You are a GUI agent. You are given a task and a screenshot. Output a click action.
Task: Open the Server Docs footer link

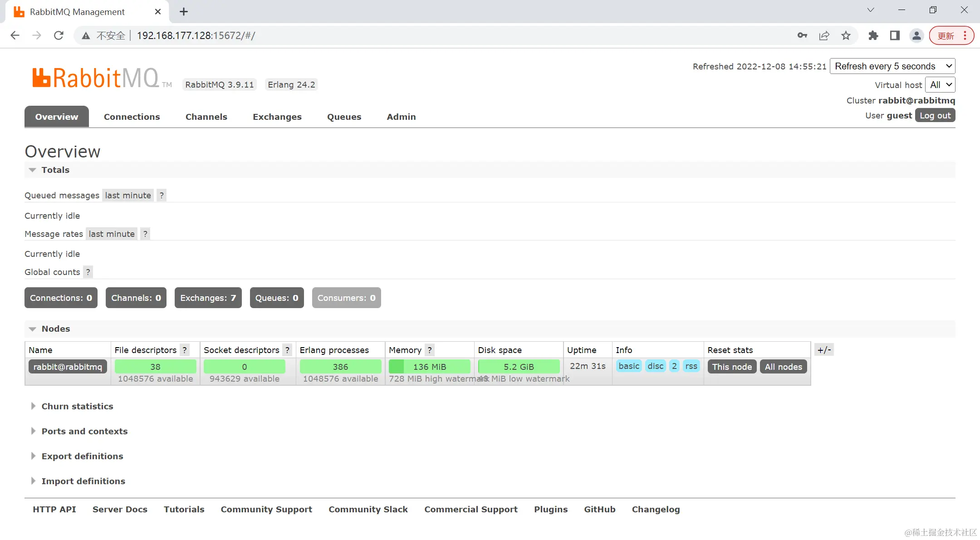[120, 509]
